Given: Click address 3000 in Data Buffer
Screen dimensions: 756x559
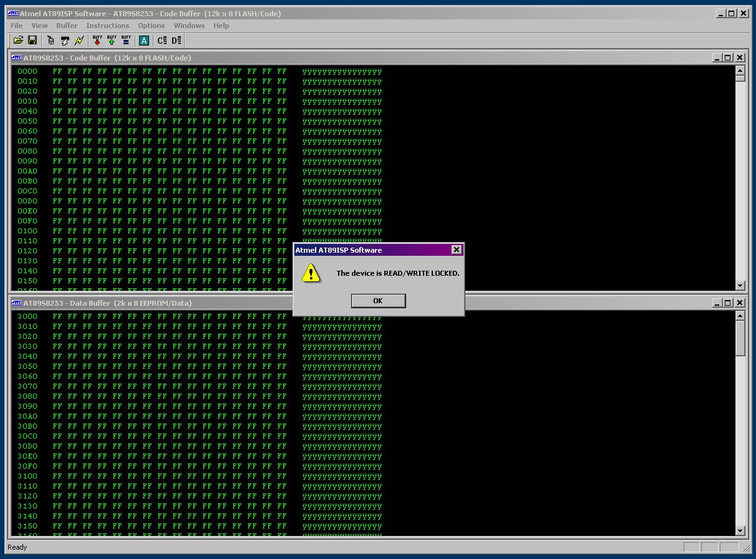Looking at the screenshot, I should tap(27, 316).
